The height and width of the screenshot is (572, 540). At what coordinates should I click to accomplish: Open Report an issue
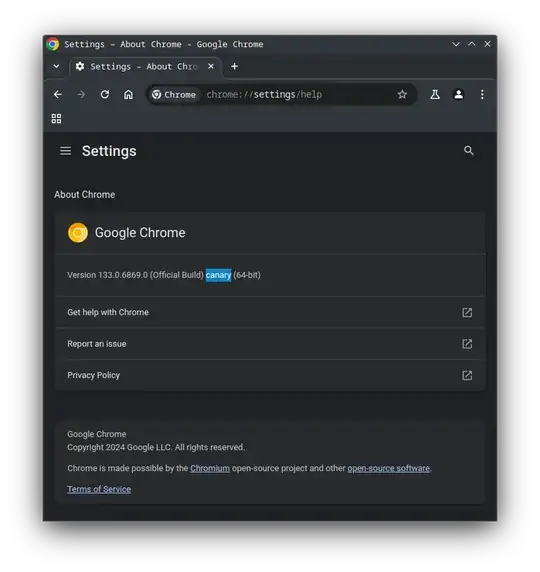pyautogui.click(x=270, y=344)
